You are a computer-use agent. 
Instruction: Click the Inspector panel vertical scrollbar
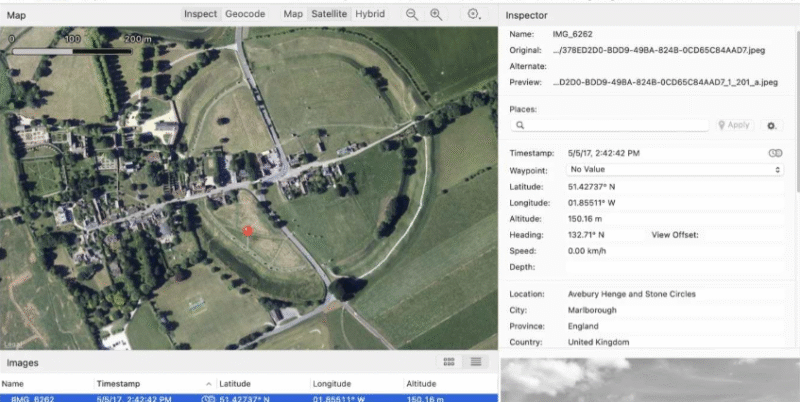click(x=797, y=110)
